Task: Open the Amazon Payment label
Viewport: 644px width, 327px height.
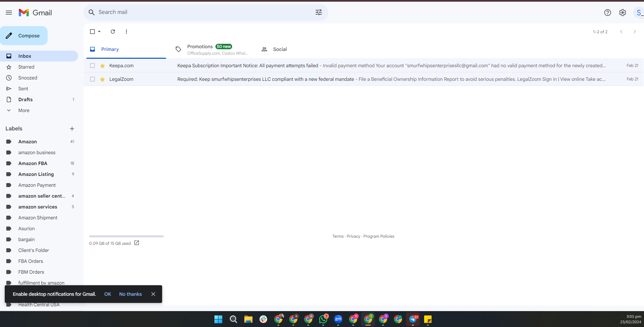Action: point(39,185)
